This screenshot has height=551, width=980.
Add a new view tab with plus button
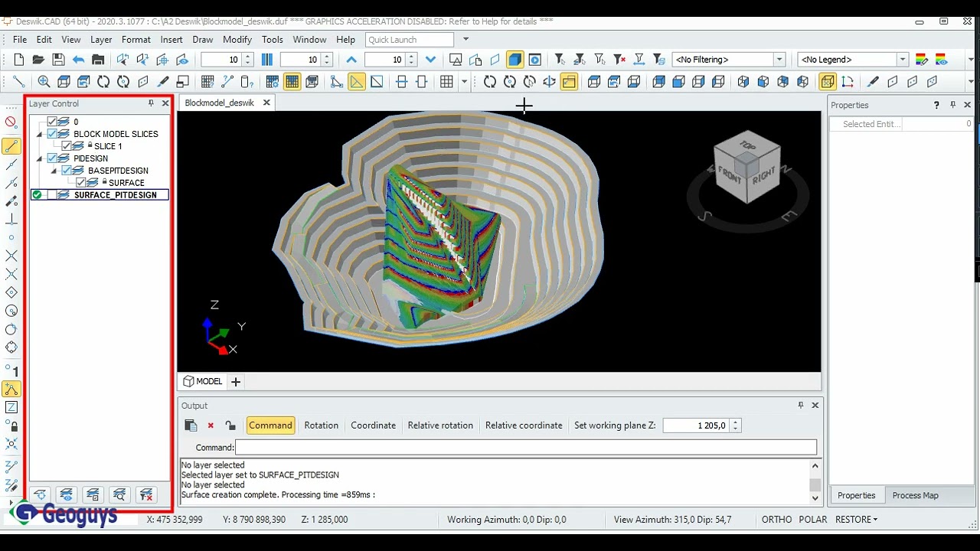point(236,381)
